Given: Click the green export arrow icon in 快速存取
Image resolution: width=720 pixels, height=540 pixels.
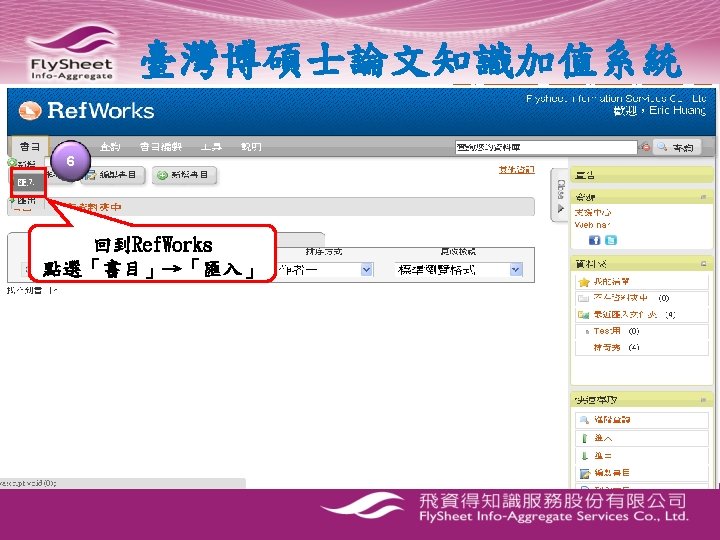Looking at the screenshot, I should (x=584, y=456).
